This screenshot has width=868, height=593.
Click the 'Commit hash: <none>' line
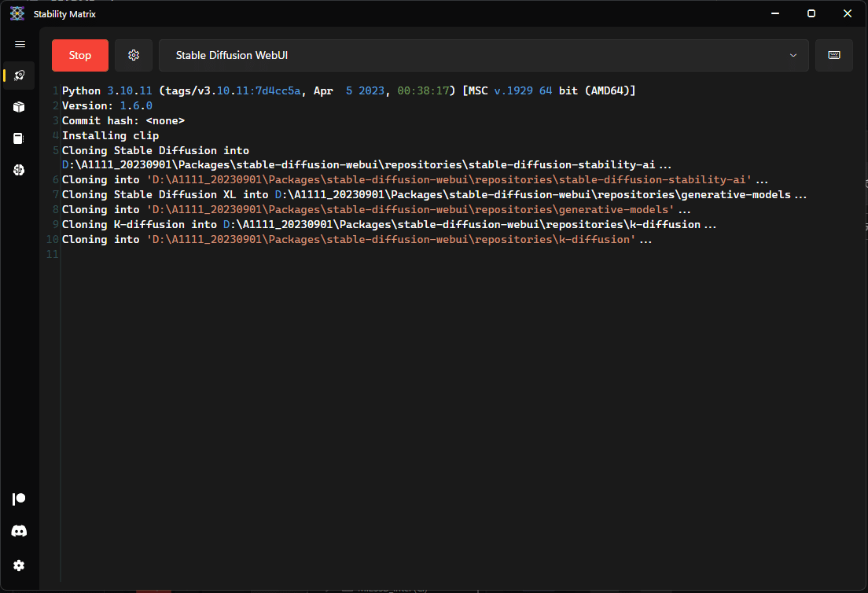point(123,120)
